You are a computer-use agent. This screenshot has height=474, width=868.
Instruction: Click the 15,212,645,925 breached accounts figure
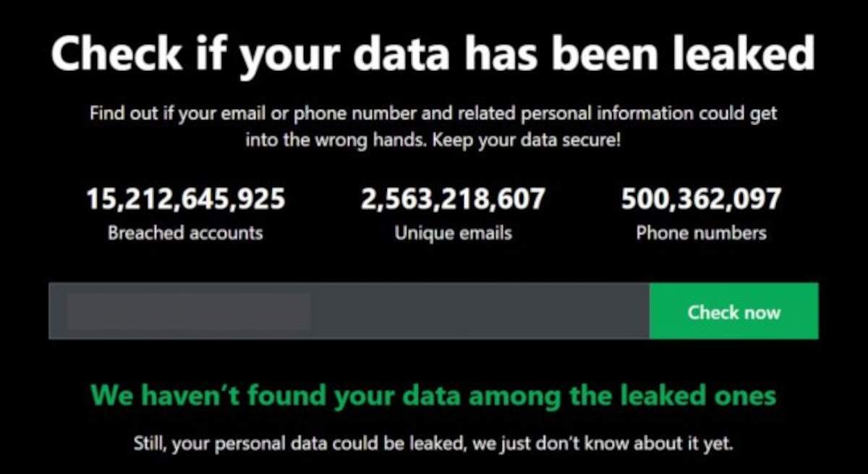pyautogui.click(x=185, y=199)
